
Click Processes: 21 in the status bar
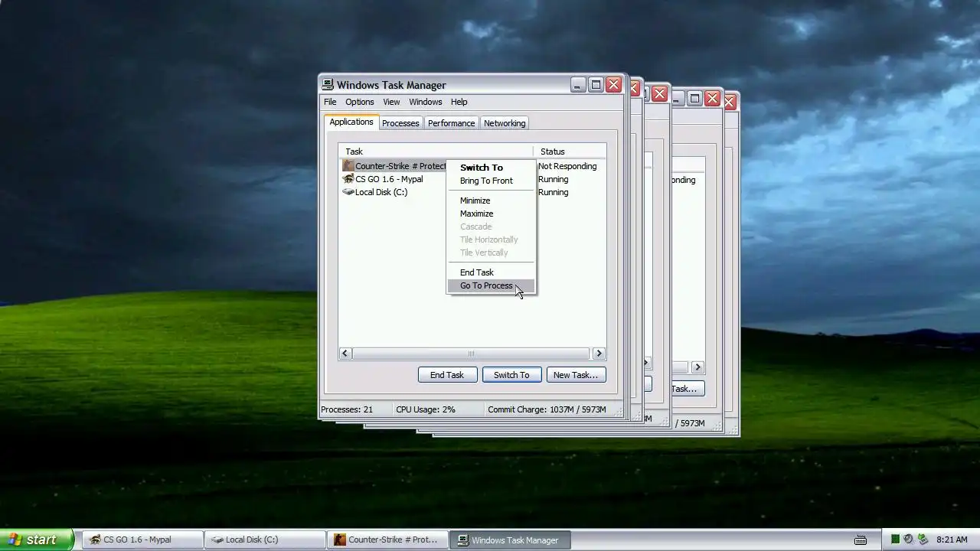(x=347, y=409)
